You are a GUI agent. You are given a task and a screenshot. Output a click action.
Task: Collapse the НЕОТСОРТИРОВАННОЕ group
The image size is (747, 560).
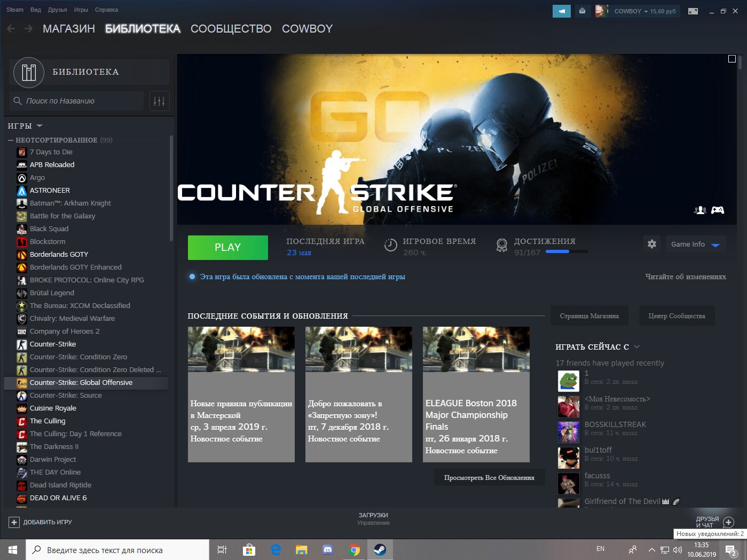click(x=11, y=140)
